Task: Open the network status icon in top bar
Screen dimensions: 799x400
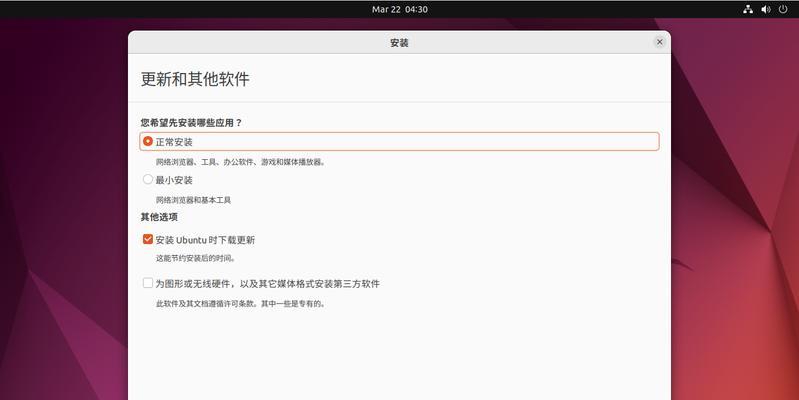Action: tap(748, 9)
